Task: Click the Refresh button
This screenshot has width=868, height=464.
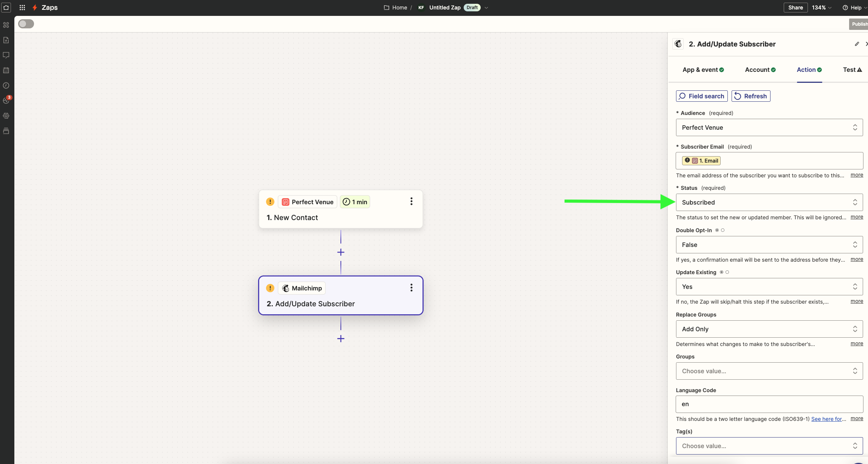Action: (751, 96)
